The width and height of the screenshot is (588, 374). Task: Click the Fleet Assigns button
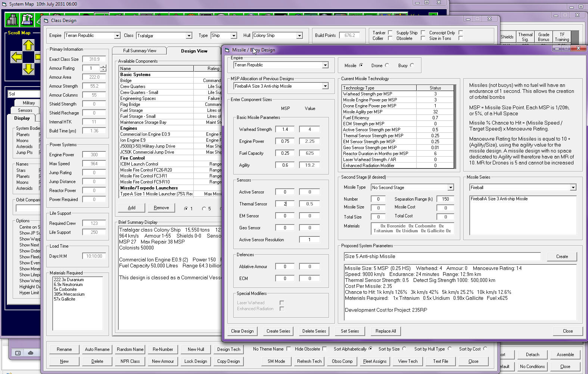[x=375, y=361]
